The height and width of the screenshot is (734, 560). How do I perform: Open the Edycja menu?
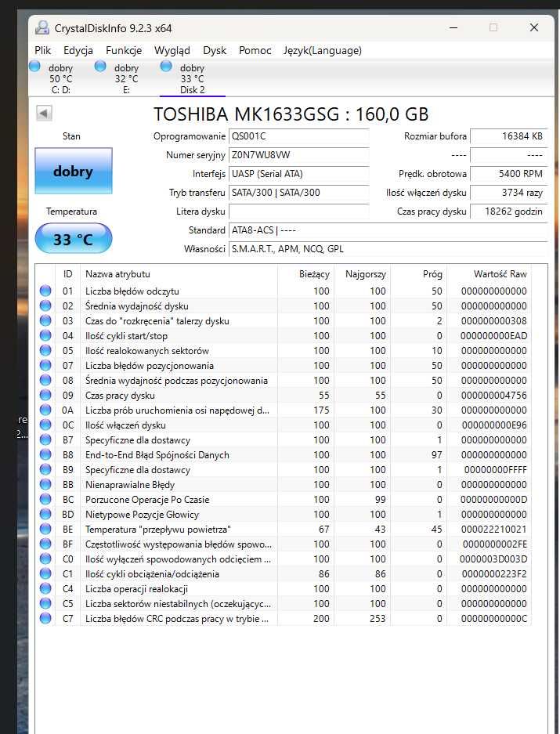coord(78,50)
